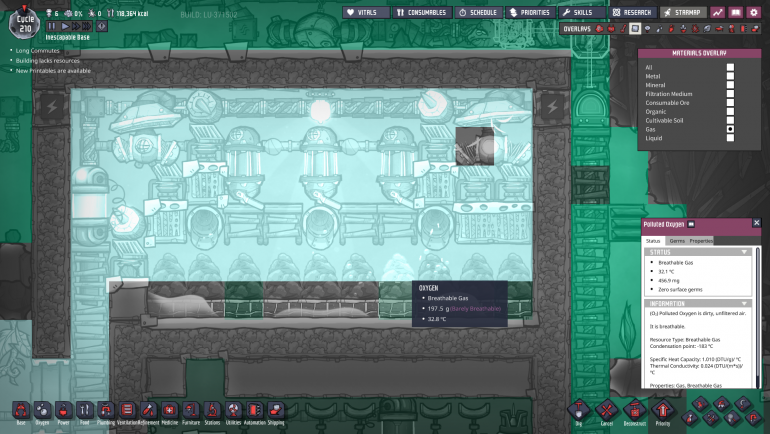Open the database book icon
The height and width of the screenshot is (434, 770).
736,12
